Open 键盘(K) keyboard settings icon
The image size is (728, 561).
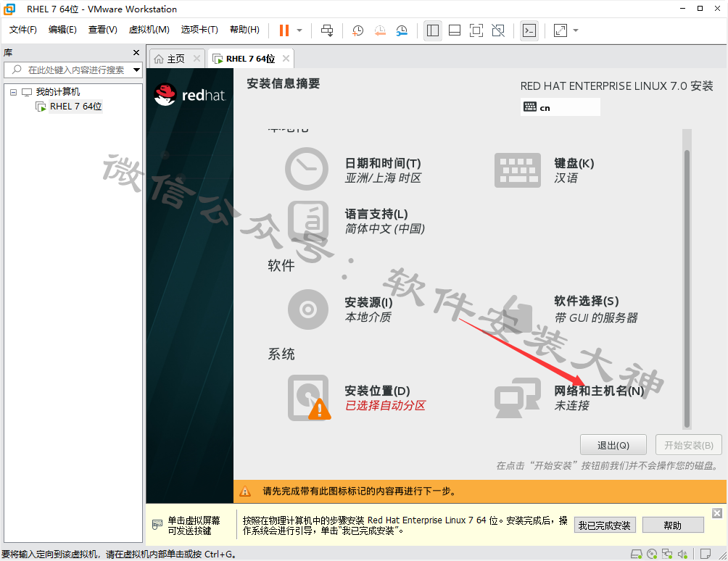point(517,170)
